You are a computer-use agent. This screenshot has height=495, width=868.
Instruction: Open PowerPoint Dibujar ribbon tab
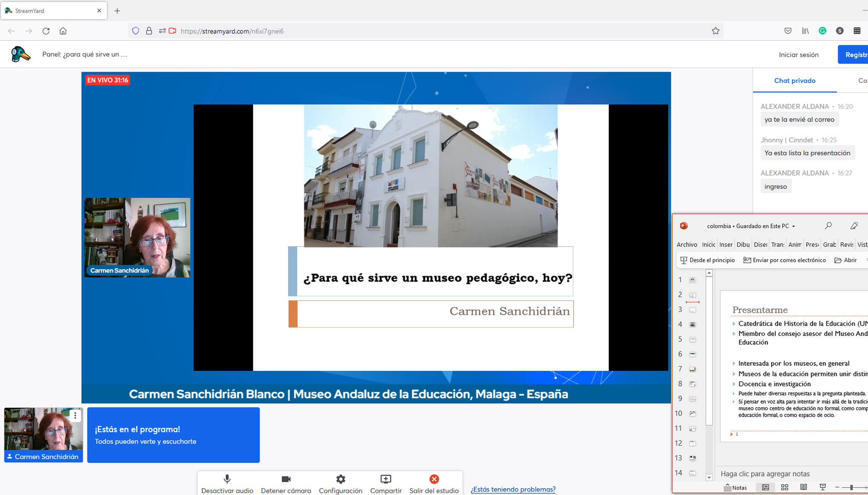[x=743, y=245]
